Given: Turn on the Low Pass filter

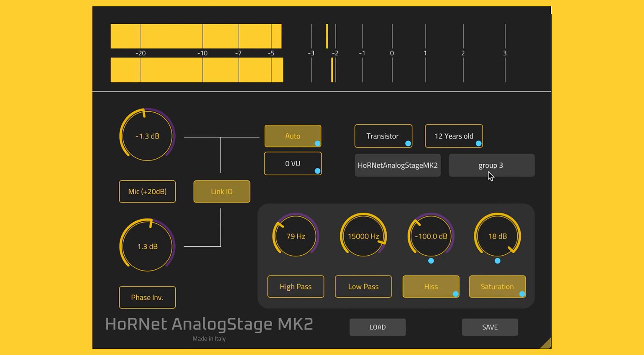Looking at the screenshot, I should pos(363,287).
